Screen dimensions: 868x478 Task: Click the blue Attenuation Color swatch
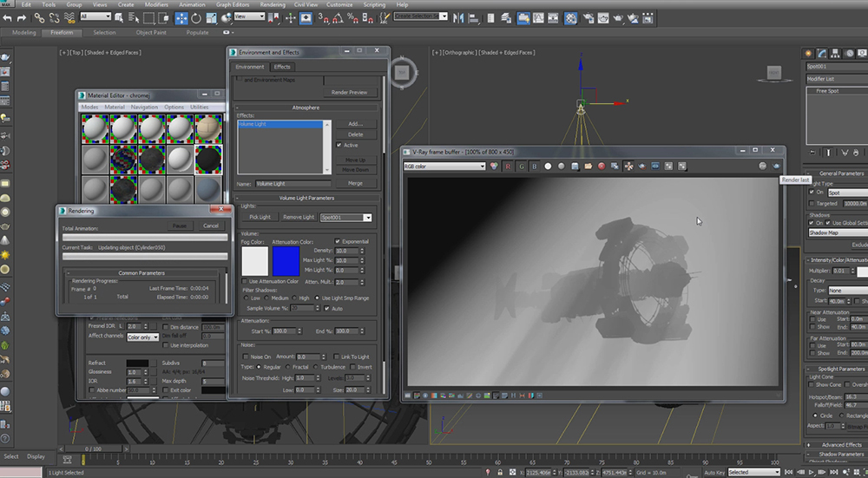[286, 261]
